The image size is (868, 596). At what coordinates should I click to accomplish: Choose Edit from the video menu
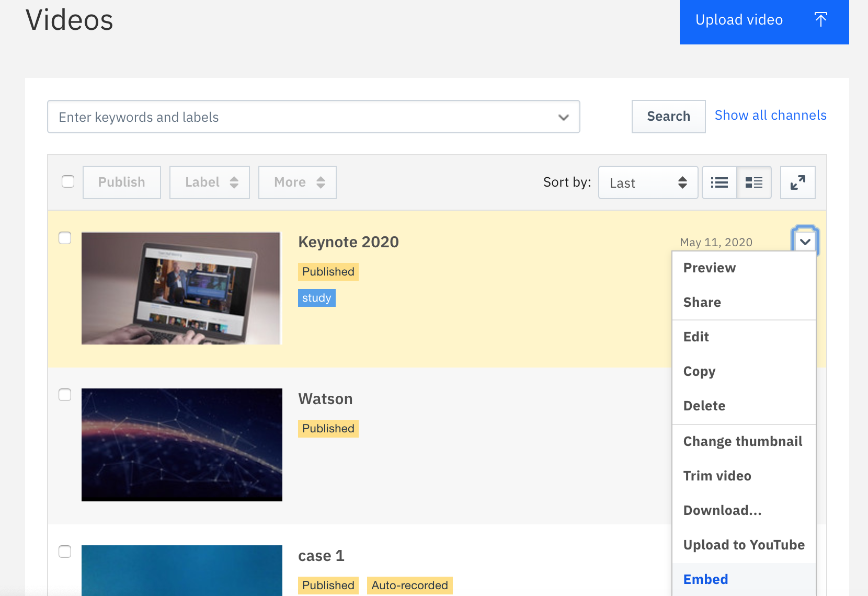tap(744, 337)
